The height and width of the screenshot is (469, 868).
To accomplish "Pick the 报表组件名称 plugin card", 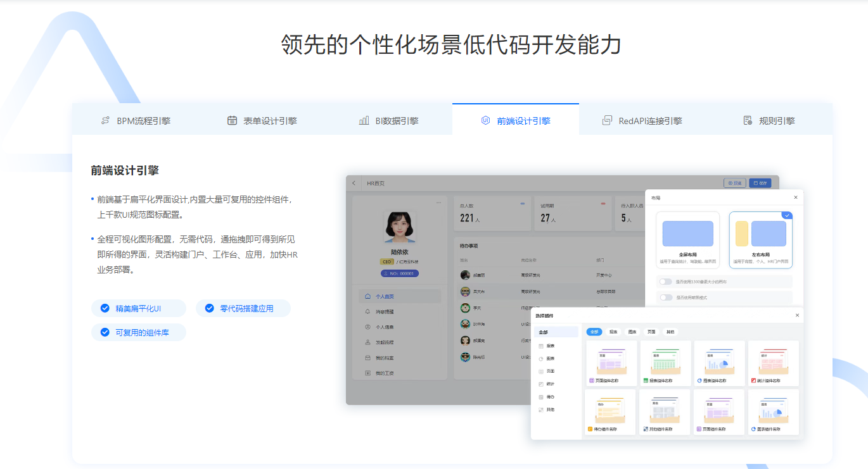I will [x=665, y=363].
